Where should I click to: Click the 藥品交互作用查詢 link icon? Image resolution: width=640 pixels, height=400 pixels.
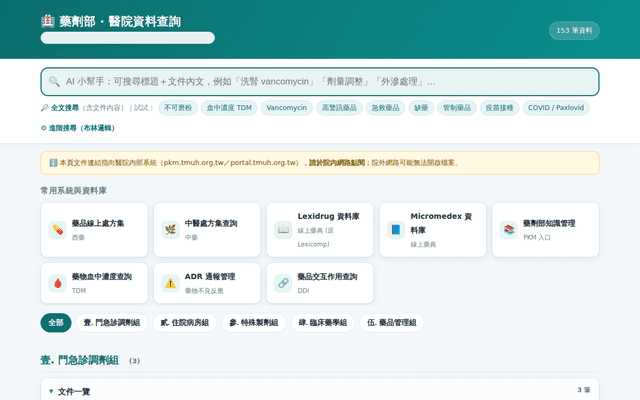(x=283, y=283)
